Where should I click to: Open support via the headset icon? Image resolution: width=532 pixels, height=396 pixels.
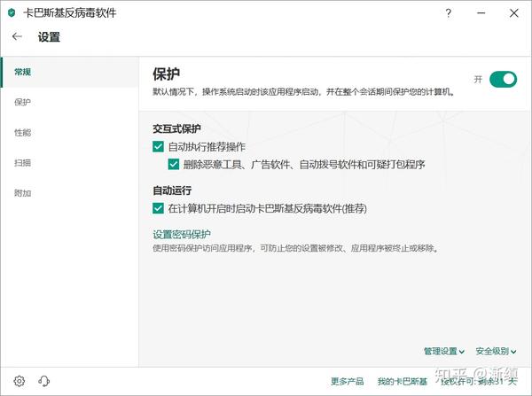pos(43,381)
